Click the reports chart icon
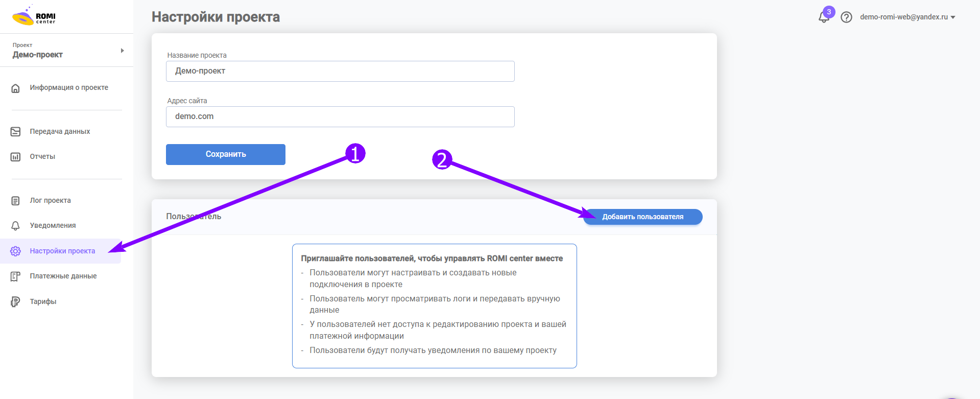Image resolution: width=980 pixels, height=399 pixels. (16, 157)
